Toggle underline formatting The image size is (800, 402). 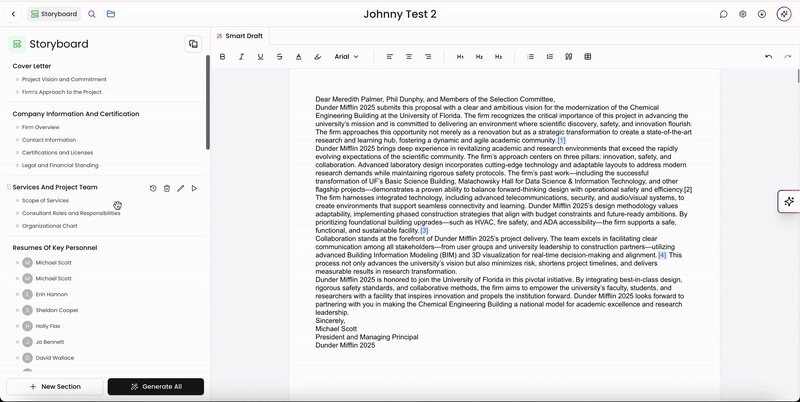click(x=260, y=57)
